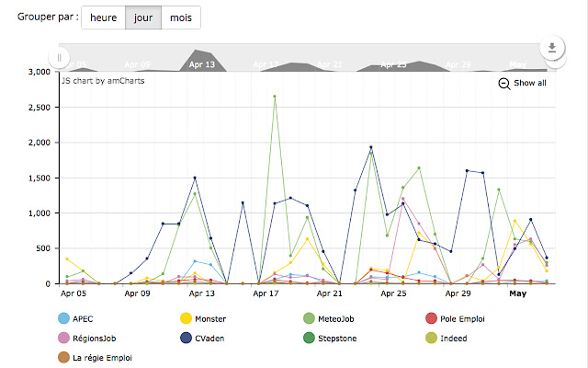Toggle Indeed series in legend

[x=447, y=339]
